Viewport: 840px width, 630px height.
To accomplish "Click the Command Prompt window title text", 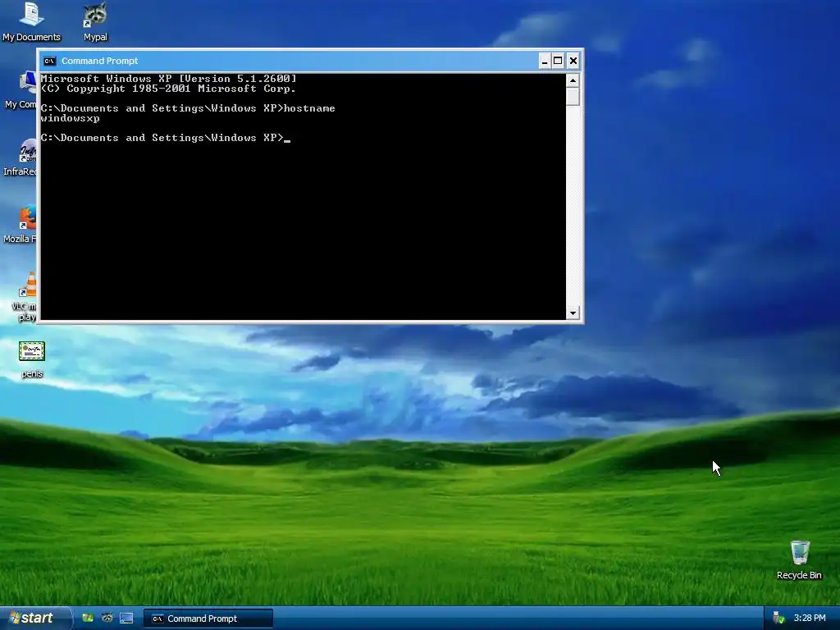I will pos(99,61).
